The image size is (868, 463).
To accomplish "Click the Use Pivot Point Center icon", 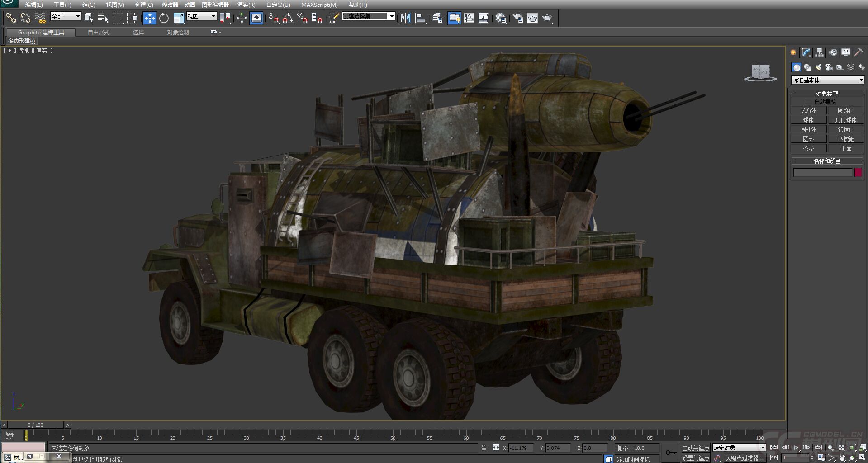I will (225, 18).
